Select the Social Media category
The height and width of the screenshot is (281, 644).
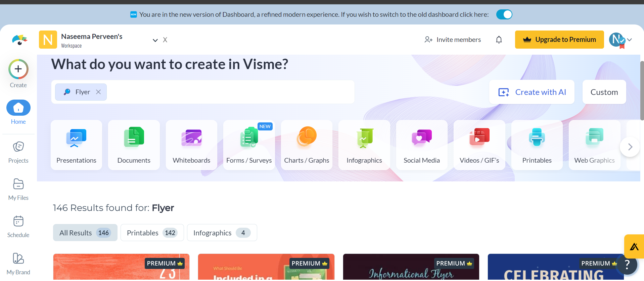tap(422, 145)
